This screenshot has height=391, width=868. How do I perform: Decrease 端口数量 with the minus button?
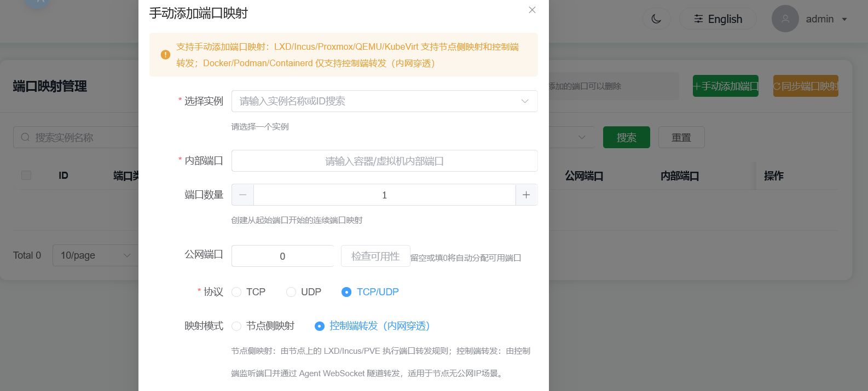coord(242,195)
